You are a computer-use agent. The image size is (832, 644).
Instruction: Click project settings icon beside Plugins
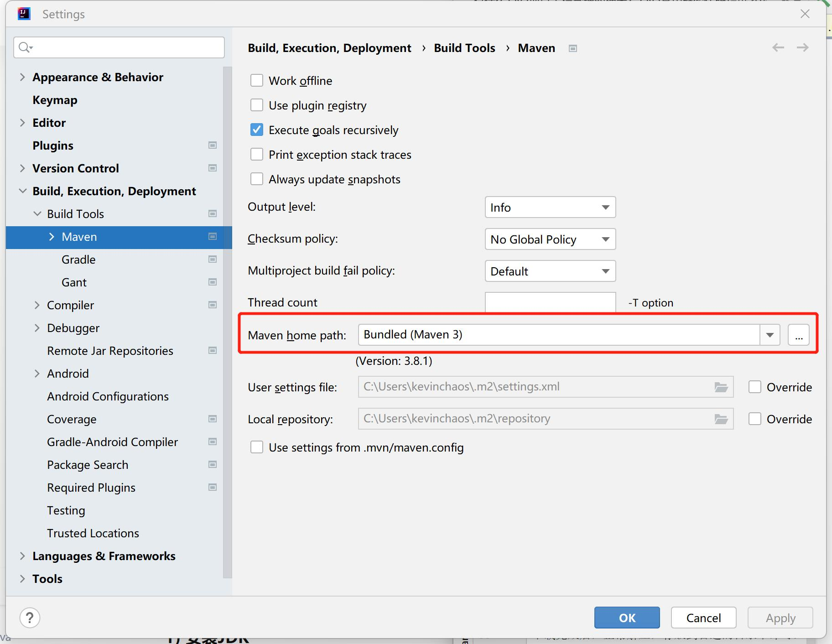212,145
